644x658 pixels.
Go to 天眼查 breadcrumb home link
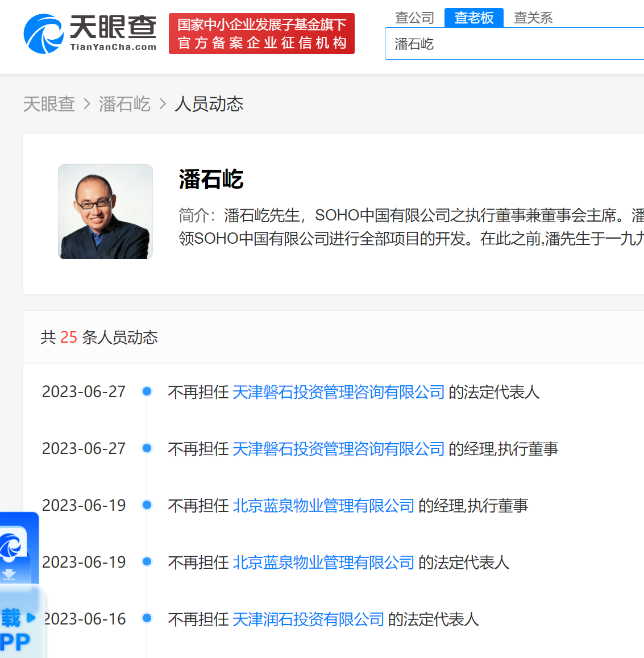pos(49,103)
